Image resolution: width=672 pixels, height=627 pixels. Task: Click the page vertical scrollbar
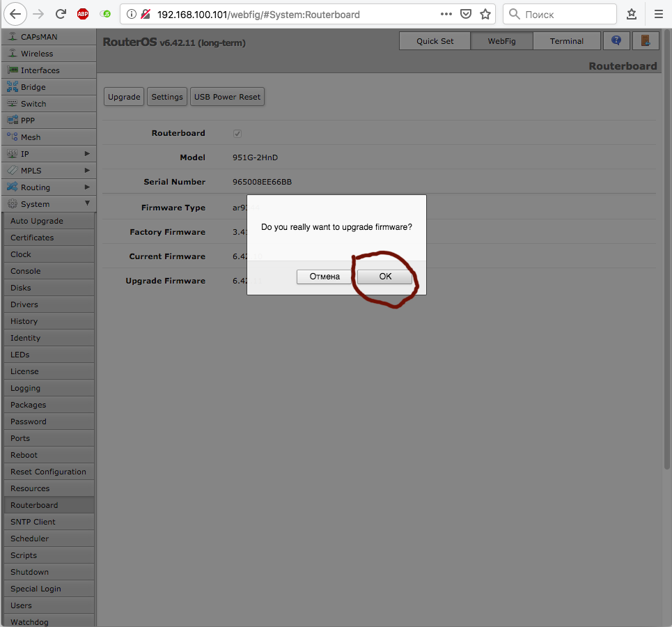[x=667, y=249]
